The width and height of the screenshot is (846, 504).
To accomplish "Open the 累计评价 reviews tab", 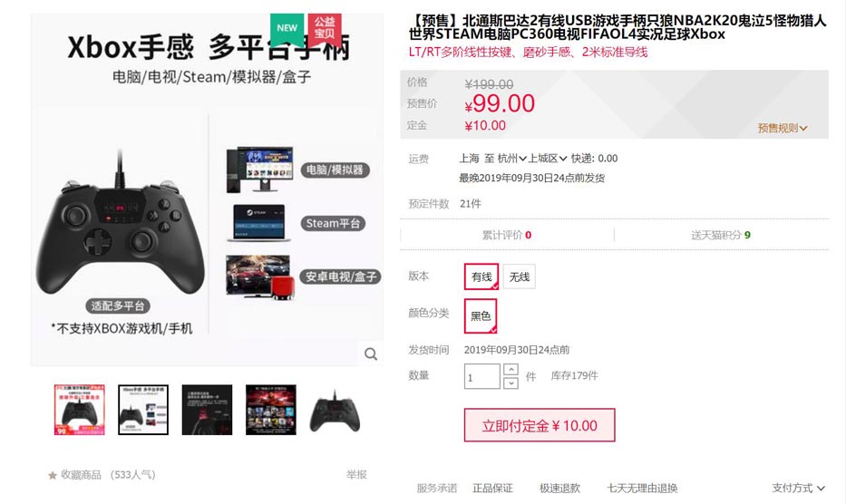I will click(x=507, y=236).
